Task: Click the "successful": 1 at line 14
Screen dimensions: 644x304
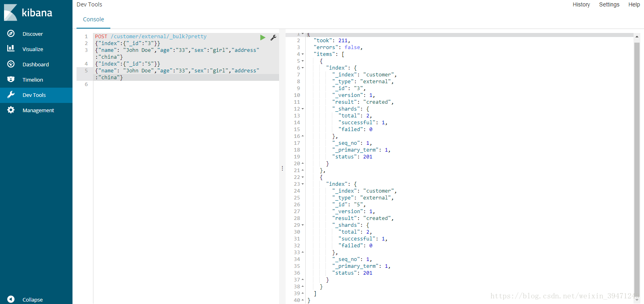Action: pyautogui.click(x=363, y=123)
